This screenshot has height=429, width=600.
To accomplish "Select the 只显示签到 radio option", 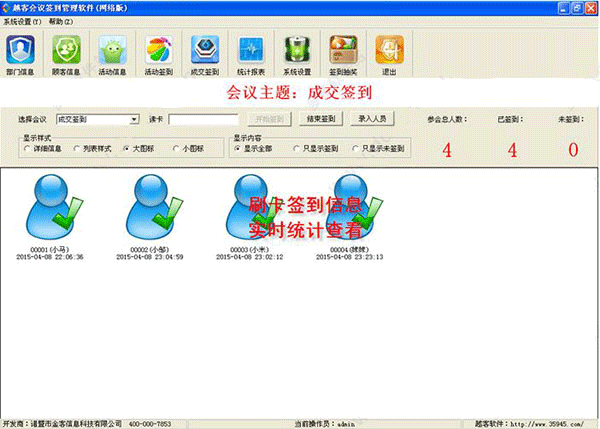I will (296, 148).
